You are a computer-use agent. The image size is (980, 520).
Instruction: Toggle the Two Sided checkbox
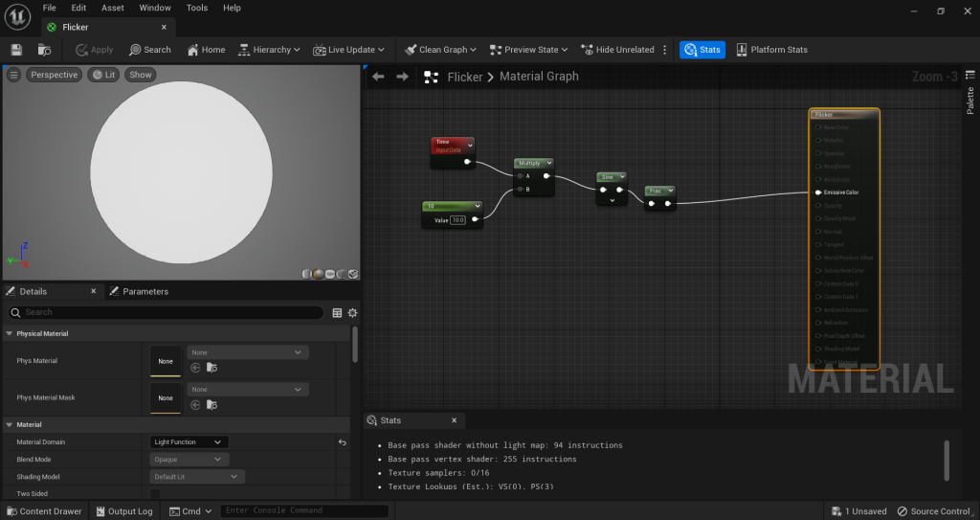pos(156,493)
